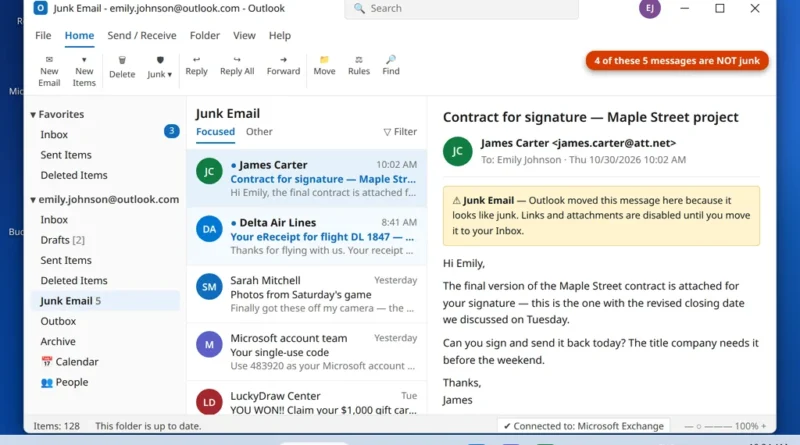Click 'This folder is up to date.' status
800x445 pixels.
pyautogui.click(x=148, y=426)
